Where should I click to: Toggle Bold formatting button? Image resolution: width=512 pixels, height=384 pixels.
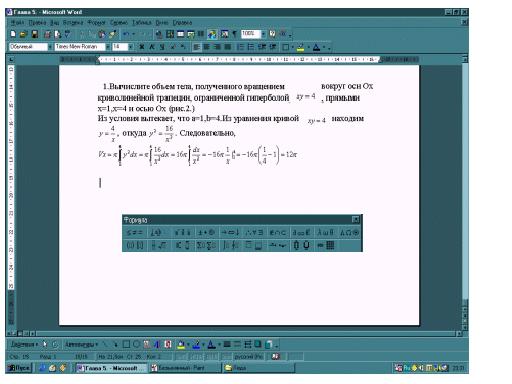(142, 47)
